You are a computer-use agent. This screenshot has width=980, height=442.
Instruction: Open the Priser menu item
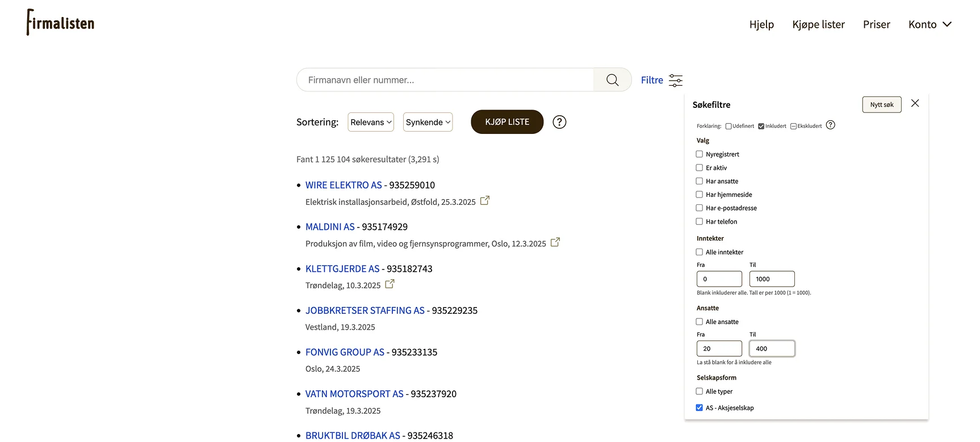pyautogui.click(x=876, y=24)
